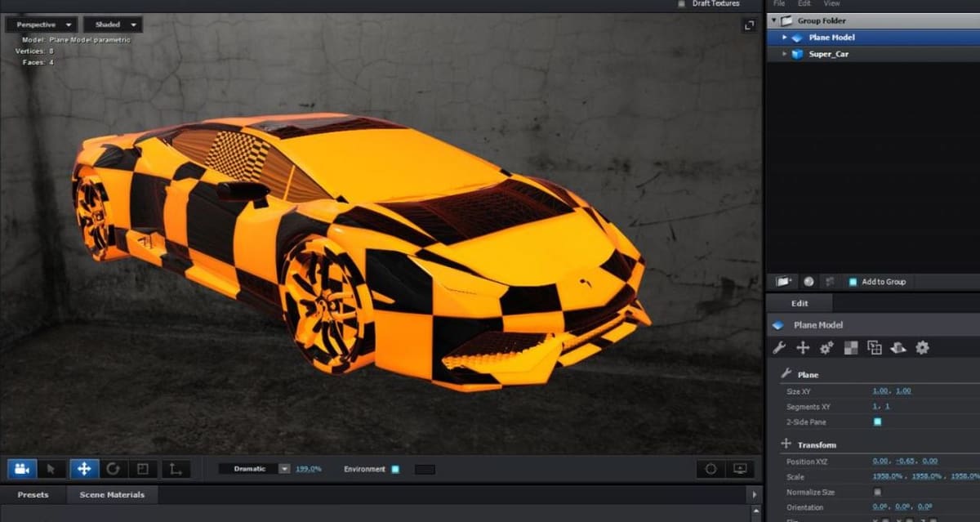Maximize the viewport with the expand icon
Viewport: 980px width, 522px height.
(749, 26)
